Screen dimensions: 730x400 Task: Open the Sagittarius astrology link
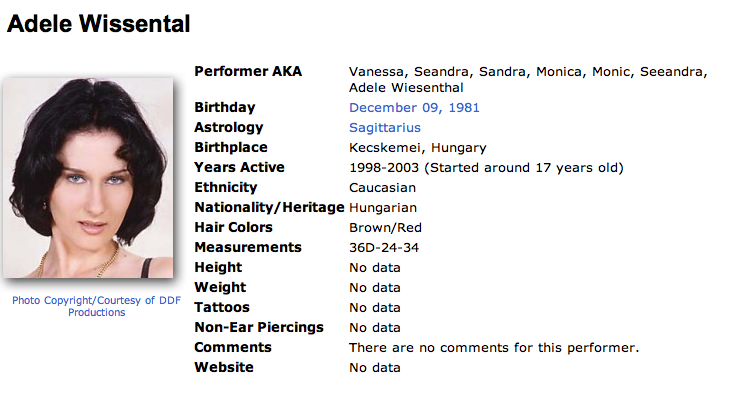pos(385,128)
